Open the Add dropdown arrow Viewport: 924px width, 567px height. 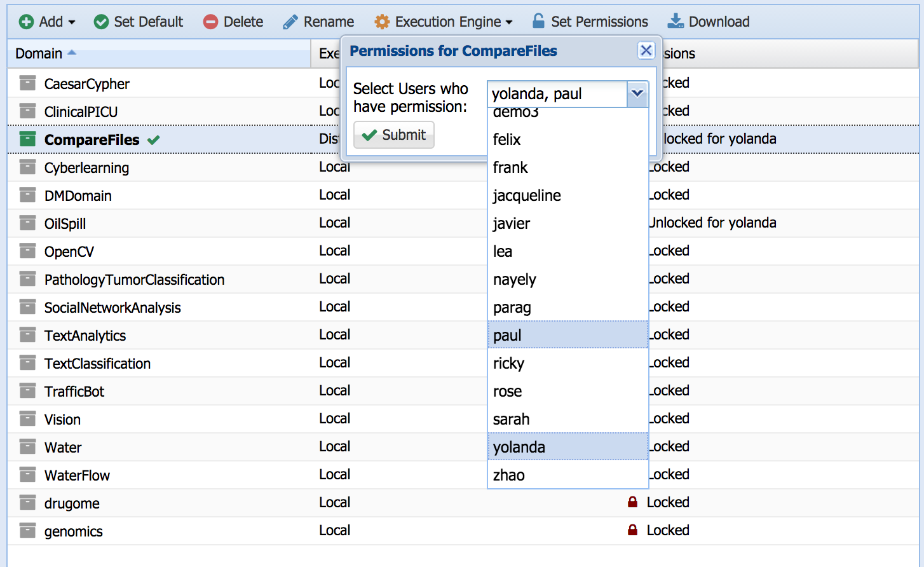click(x=72, y=22)
